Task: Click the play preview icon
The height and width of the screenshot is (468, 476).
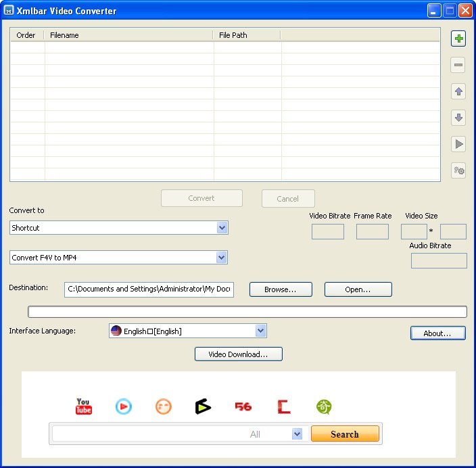Action: click(458, 144)
